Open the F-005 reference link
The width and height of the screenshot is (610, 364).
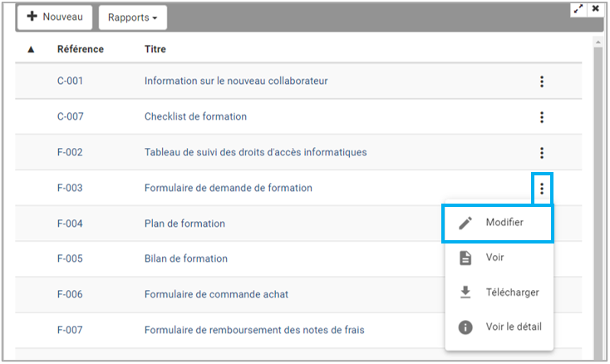[70, 258]
